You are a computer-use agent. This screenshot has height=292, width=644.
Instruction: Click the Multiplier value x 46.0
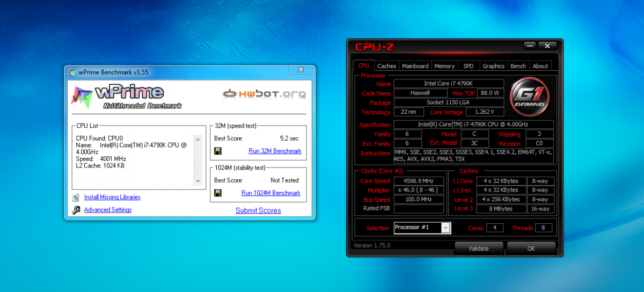click(419, 190)
